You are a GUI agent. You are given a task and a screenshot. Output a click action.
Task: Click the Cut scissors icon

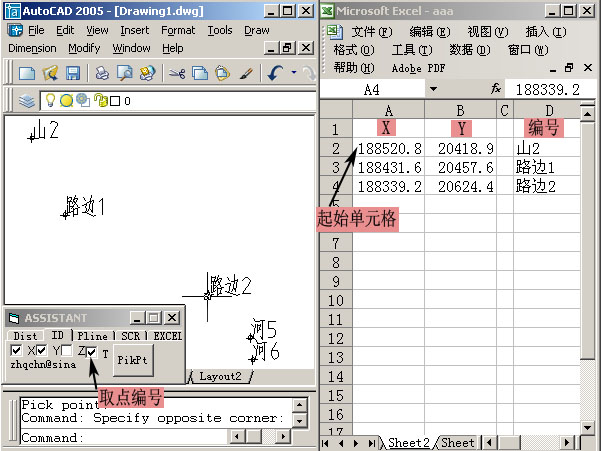point(176,73)
